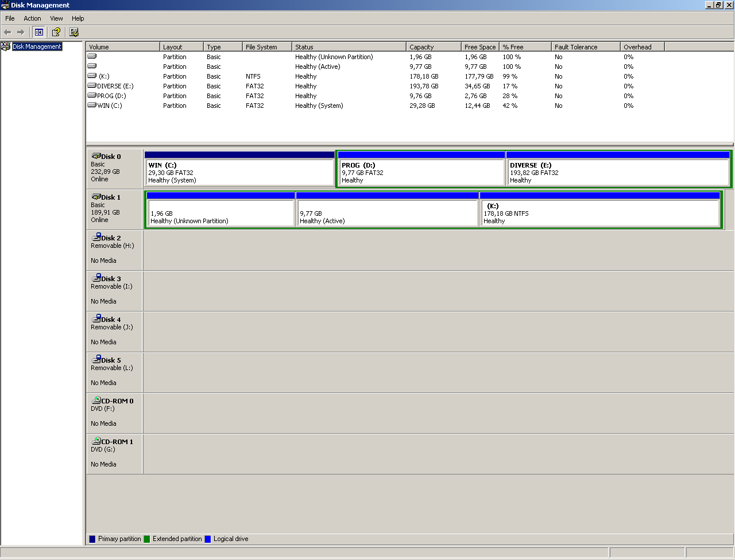Image resolution: width=735 pixels, height=560 pixels.
Task: Sort the list by Layout column header
Action: 181,47
